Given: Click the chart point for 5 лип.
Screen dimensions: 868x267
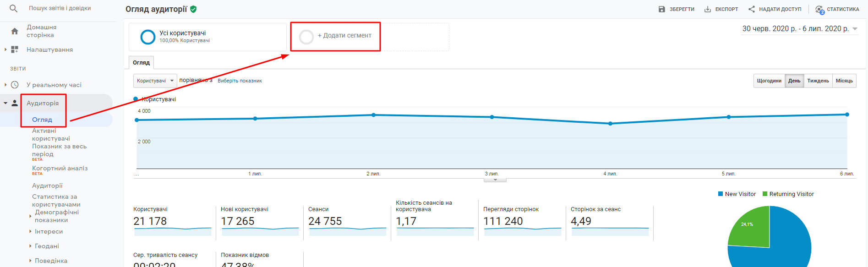Looking at the screenshot, I should click(x=729, y=117).
